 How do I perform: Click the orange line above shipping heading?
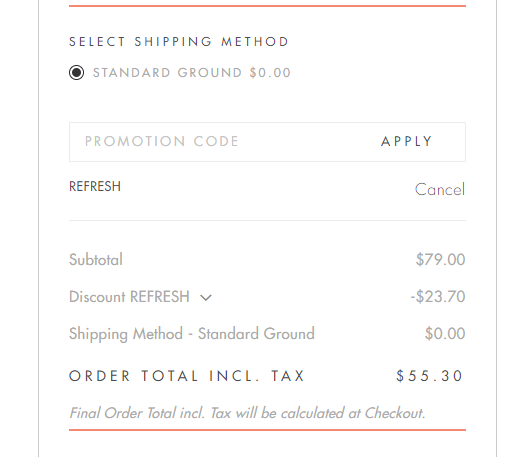point(267,6)
